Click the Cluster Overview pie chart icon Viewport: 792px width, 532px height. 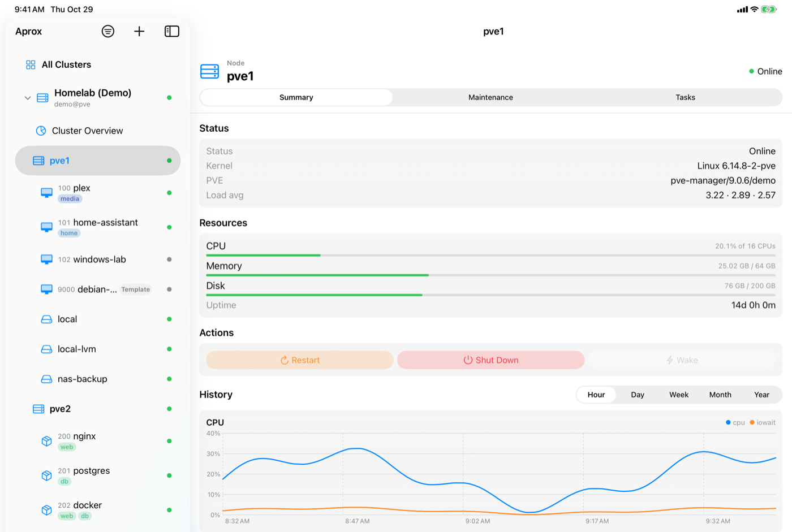[x=41, y=131]
